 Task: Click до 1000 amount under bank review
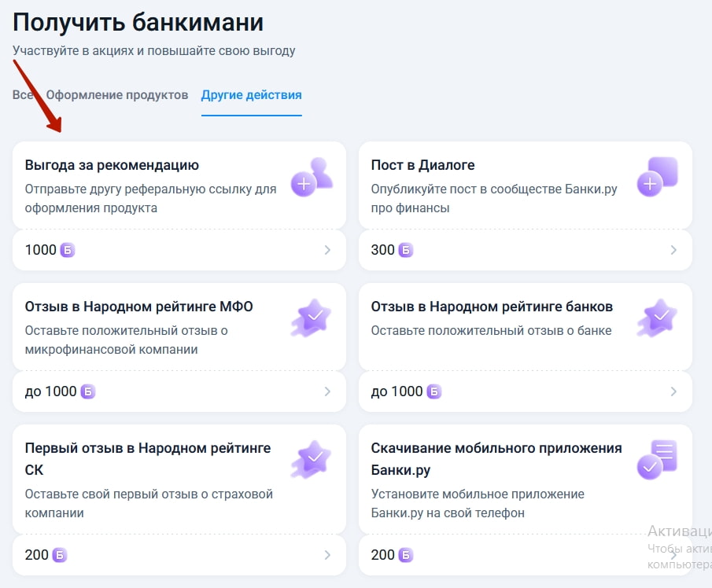click(x=397, y=391)
